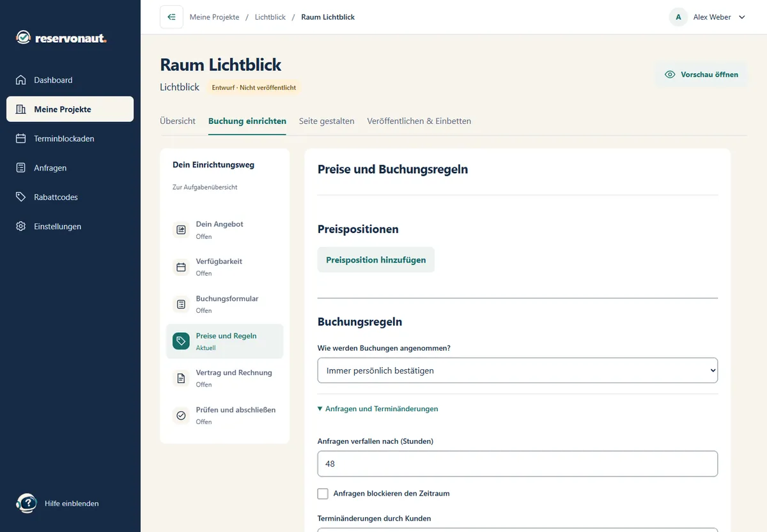The image size is (767, 532).
Task: Click the Meine Projekte building icon
Action: point(21,109)
